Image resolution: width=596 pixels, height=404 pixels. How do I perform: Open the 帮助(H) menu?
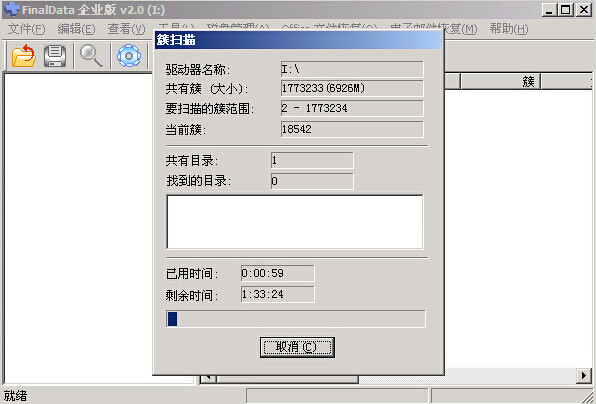pyautogui.click(x=509, y=29)
